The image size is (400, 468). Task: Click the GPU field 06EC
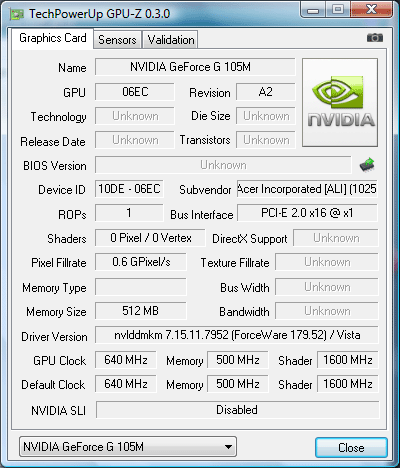point(135,92)
